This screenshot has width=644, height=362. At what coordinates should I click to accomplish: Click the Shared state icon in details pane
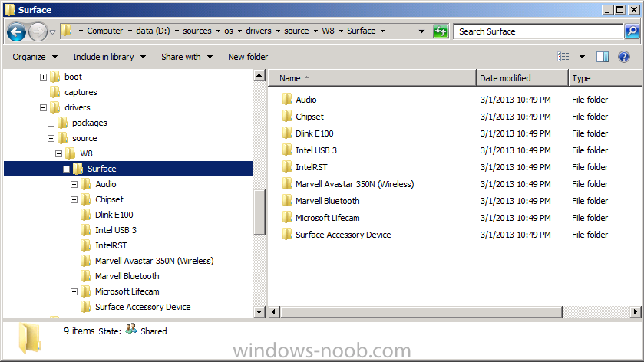coord(130,329)
